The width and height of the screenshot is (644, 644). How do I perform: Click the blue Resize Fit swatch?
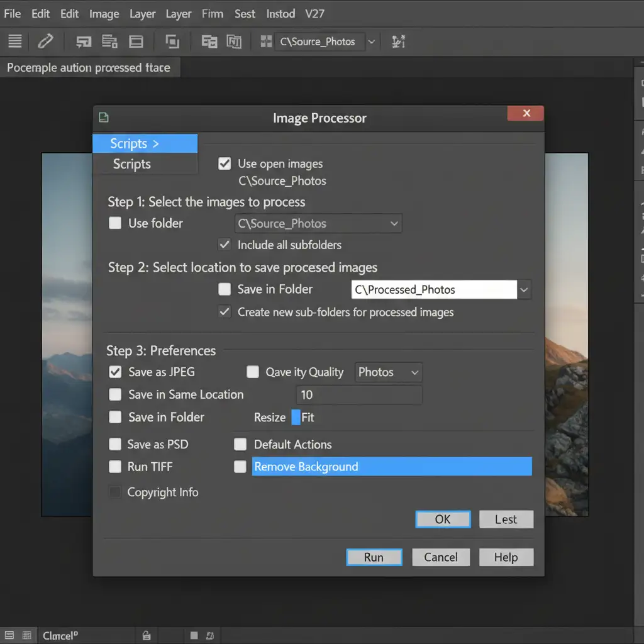296,418
